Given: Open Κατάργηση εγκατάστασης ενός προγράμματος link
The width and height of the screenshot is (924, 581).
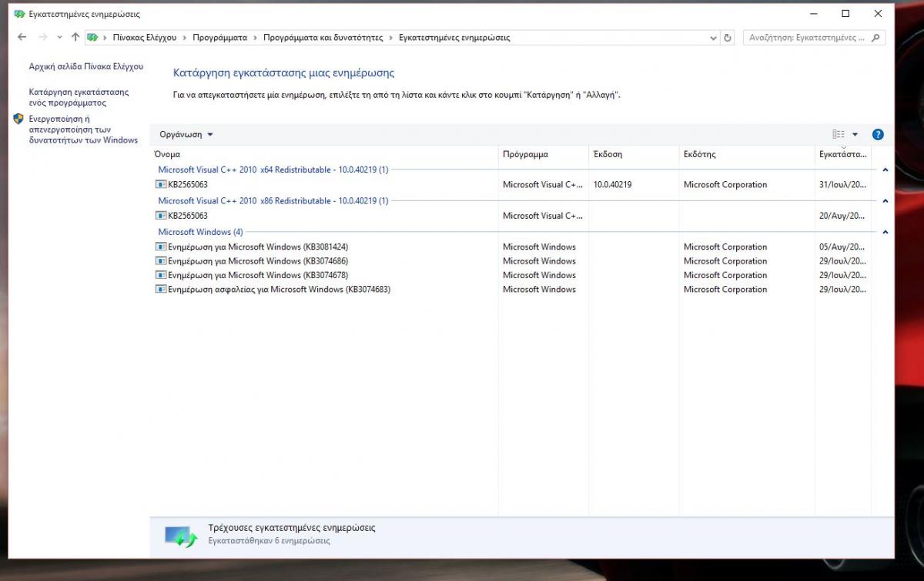Looking at the screenshot, I should tap(79, 97).
